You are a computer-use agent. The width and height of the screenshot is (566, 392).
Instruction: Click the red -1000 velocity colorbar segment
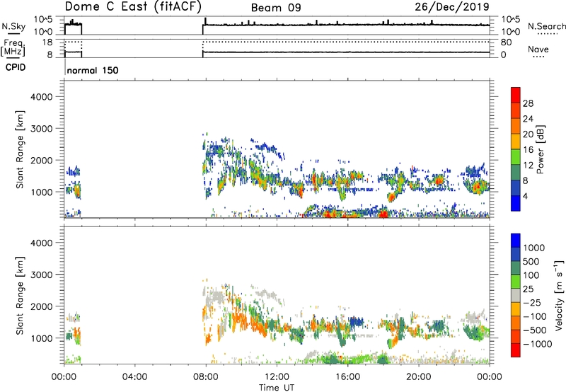(x=516, y=350)
